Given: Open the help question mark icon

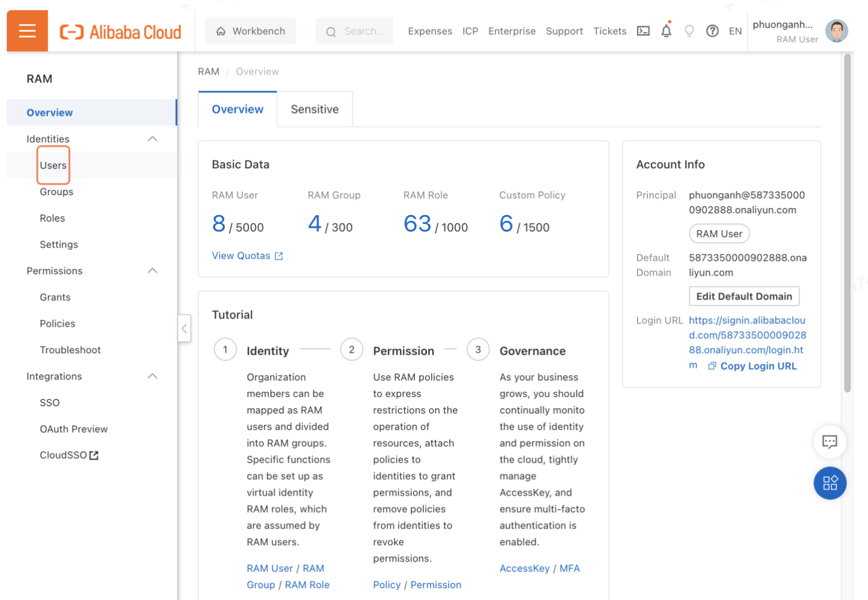Looking at the screenshot, I should pyautogui.click(x=712, y=31).
